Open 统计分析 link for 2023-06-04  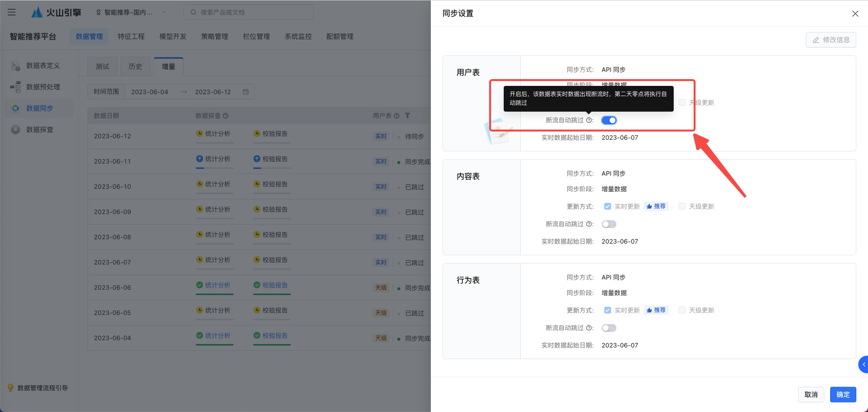click(x=218, y=335)
